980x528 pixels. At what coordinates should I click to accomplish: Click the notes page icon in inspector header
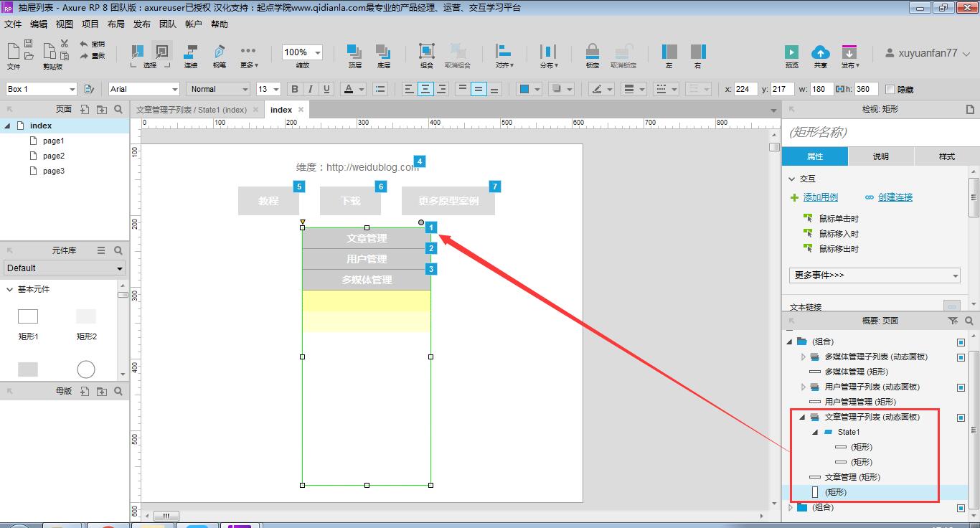970,109
